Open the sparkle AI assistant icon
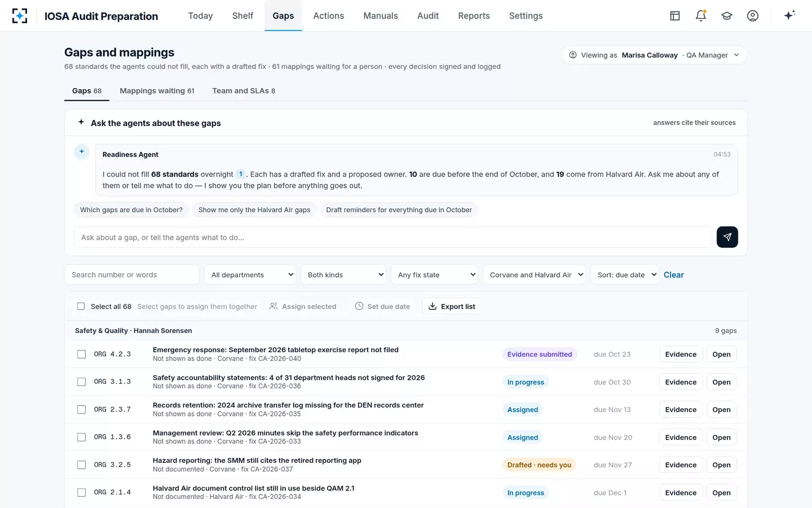This screenshot has width=812, height=508. tap(789, 15)
